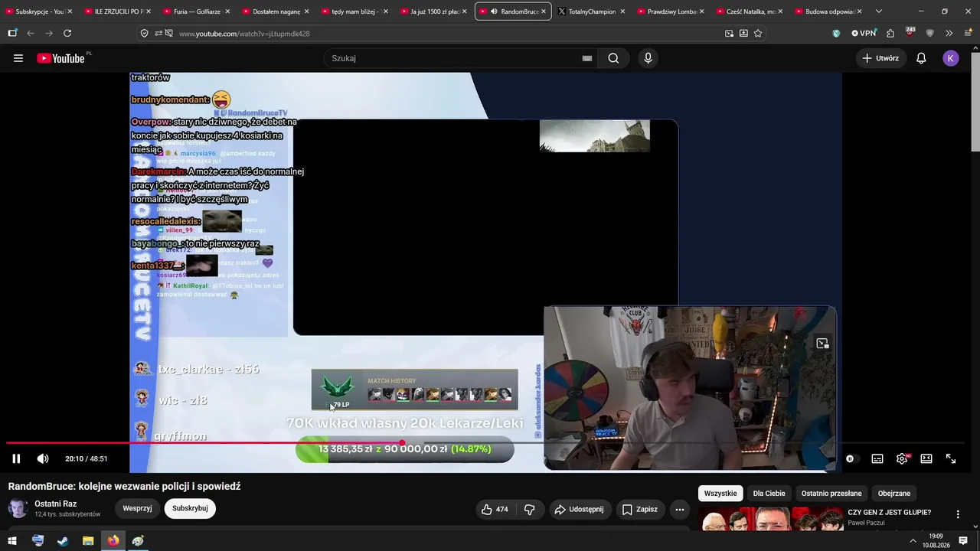This screenshot has height=551, width=980.
Task: Click the magnifying glass search button
Action: coord(613,58)
